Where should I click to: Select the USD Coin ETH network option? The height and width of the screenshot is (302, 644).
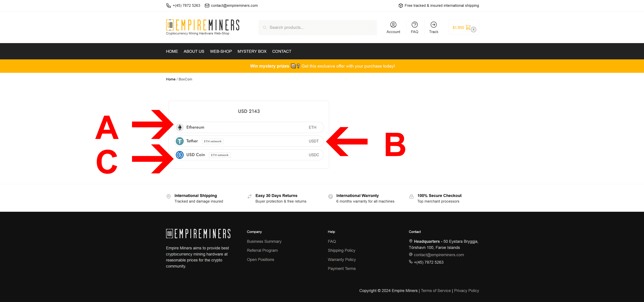tap(248, 155)
